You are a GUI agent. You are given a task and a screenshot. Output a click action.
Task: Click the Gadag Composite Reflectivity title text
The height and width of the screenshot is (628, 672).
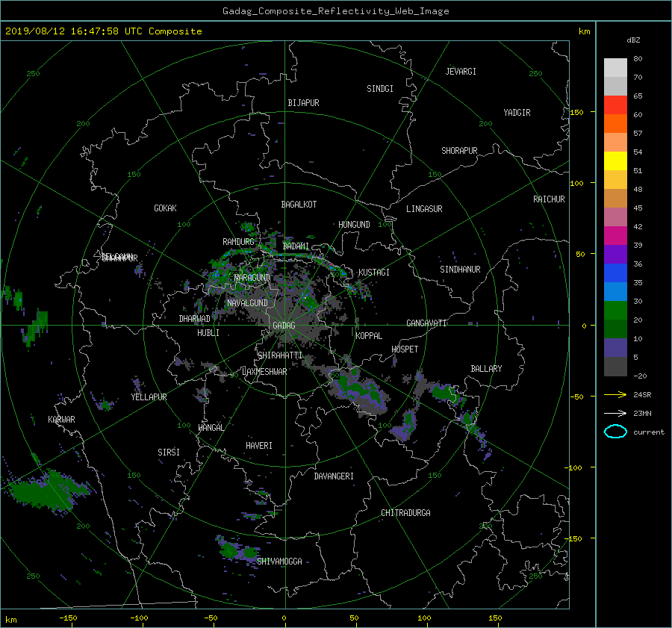coord(335,11)
